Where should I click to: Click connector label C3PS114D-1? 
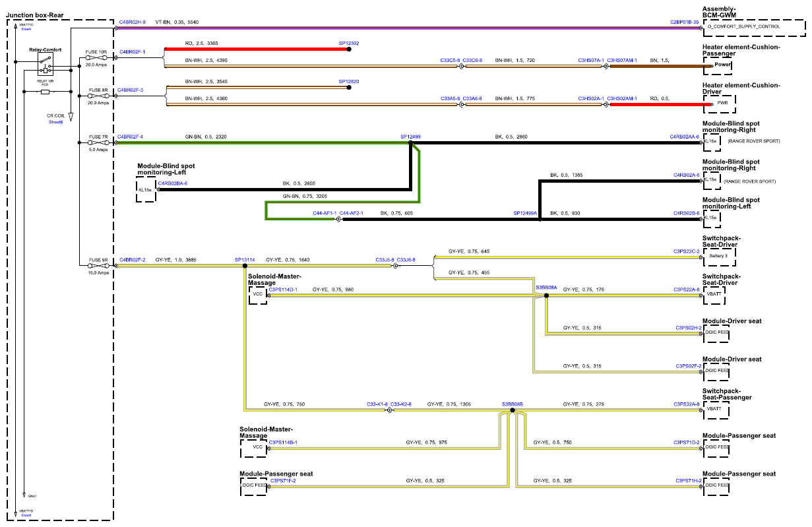click(x=283, y=290)
